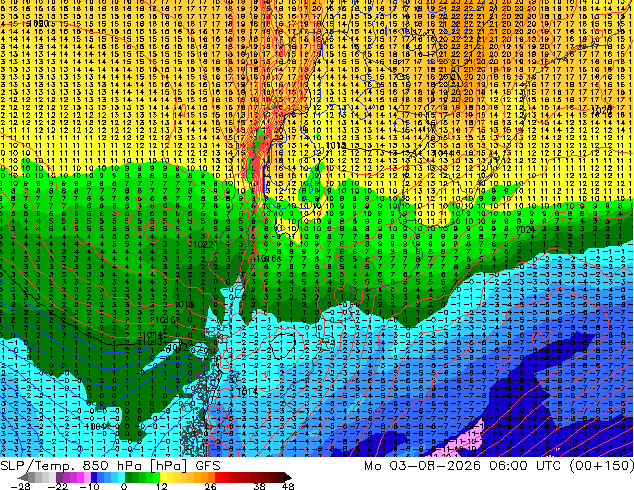Click the '-22' value on the color legend
Screen dimensions: 634x490
point(58,486)
